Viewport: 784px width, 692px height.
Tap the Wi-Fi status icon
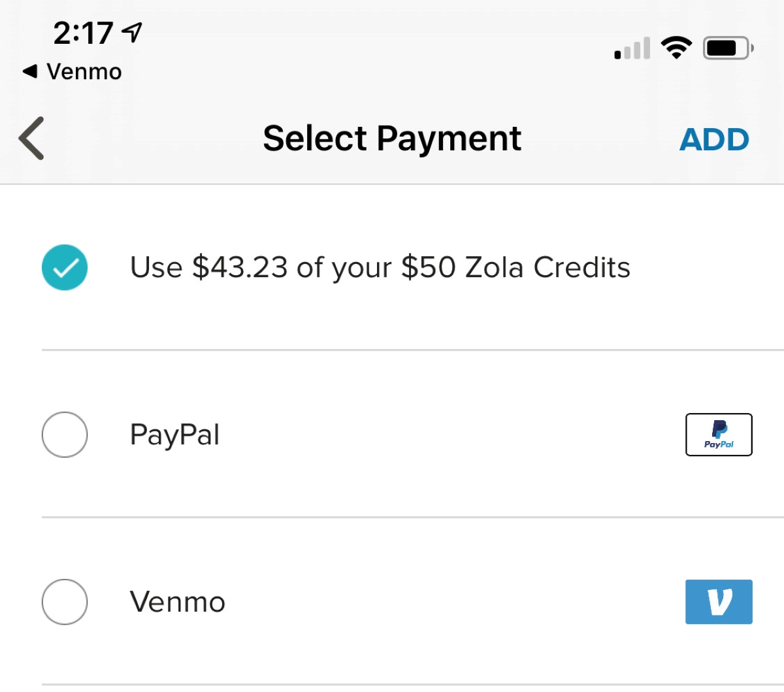[x=676, y=48]
